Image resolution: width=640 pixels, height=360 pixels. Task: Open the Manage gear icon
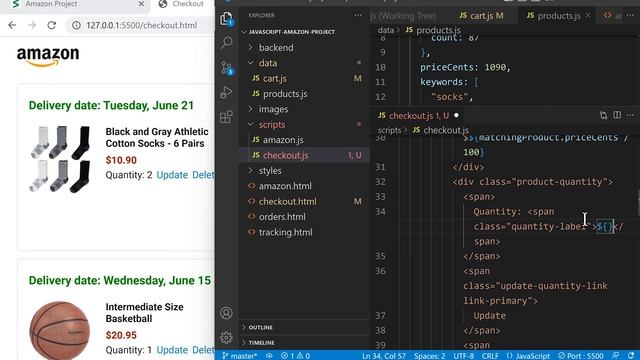pos(226,337)
